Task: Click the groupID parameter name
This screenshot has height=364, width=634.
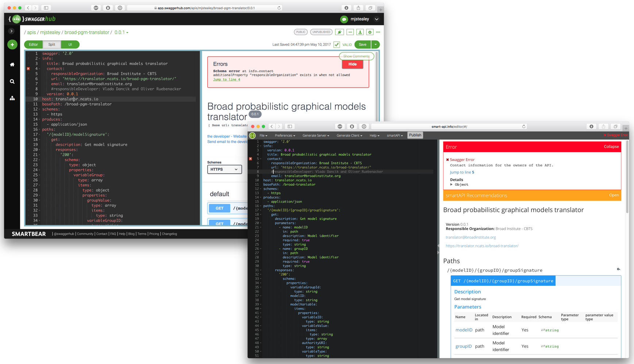Action: click(464, 346)
